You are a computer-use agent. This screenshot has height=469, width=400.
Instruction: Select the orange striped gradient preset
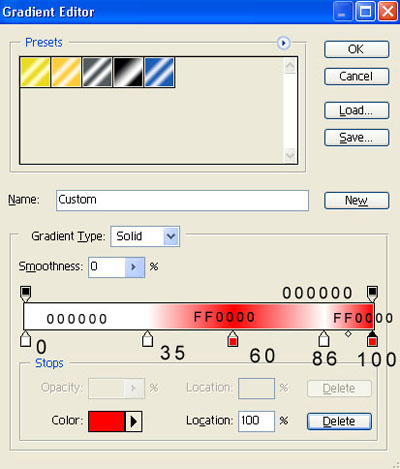(66, 72)
